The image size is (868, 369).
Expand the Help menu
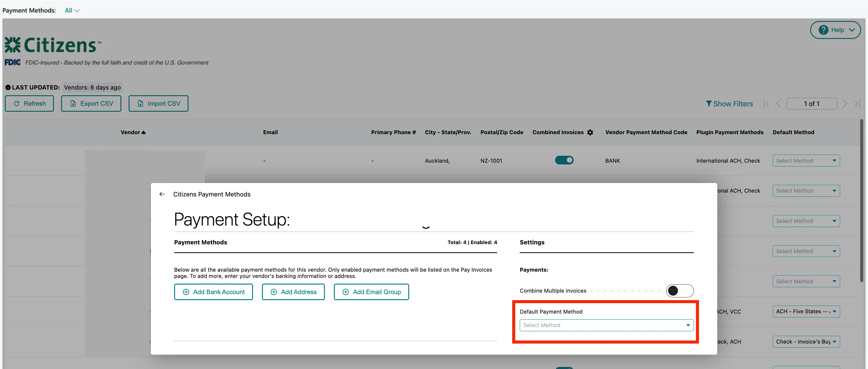[x=835, y=30]
